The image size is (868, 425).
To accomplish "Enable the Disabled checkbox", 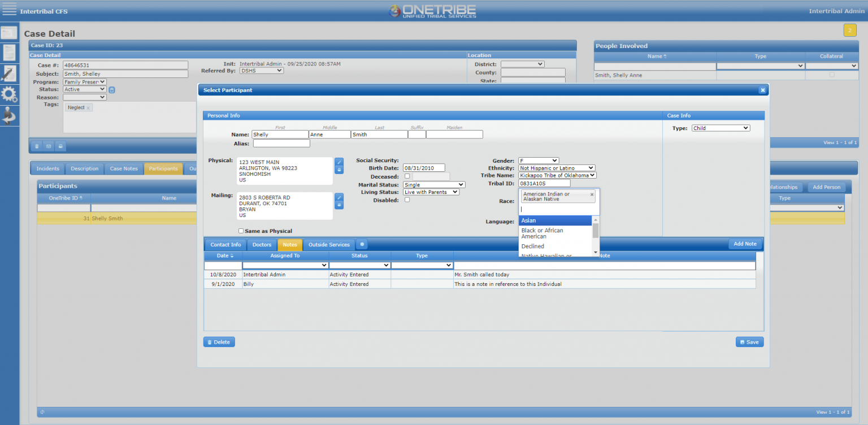I will [407, 200].
